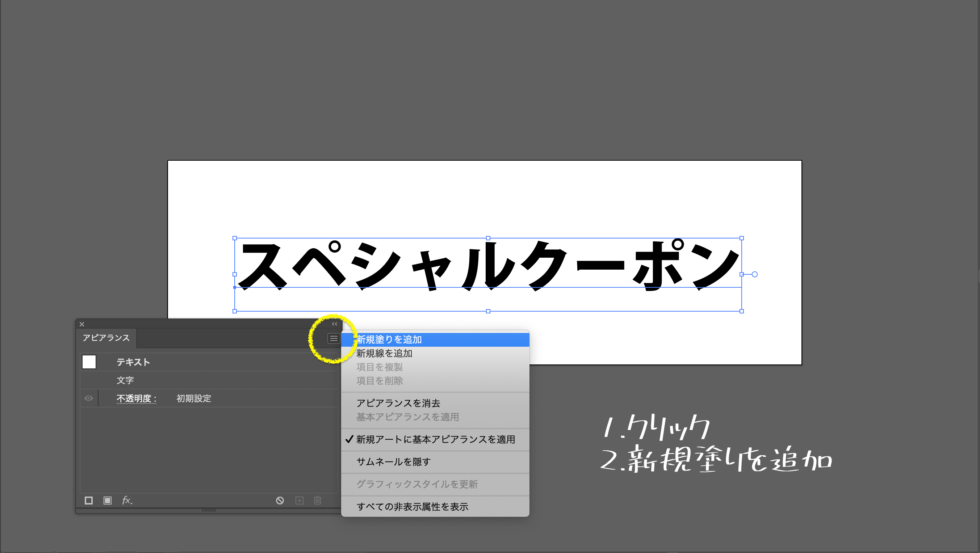This screenshot has width=980, height=553.
Task: Open the Appearance panel flyout menu icon
Action: coord(334,338)
